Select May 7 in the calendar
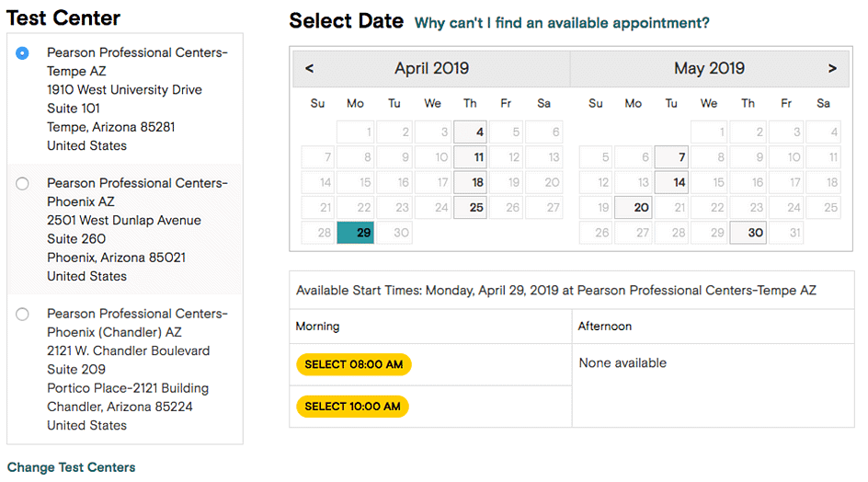 [x=671, y=156]
